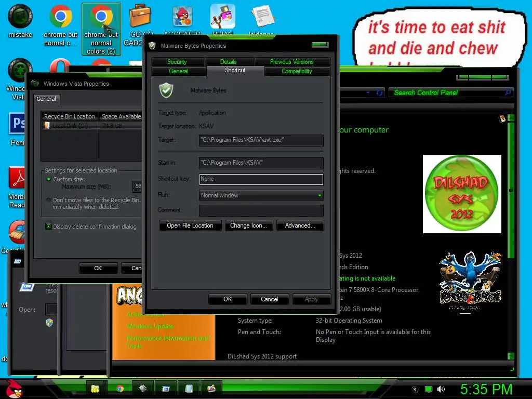Show hidden tray icons arrow
Screen dimensions: 532x399
click(x=415, y=390)
